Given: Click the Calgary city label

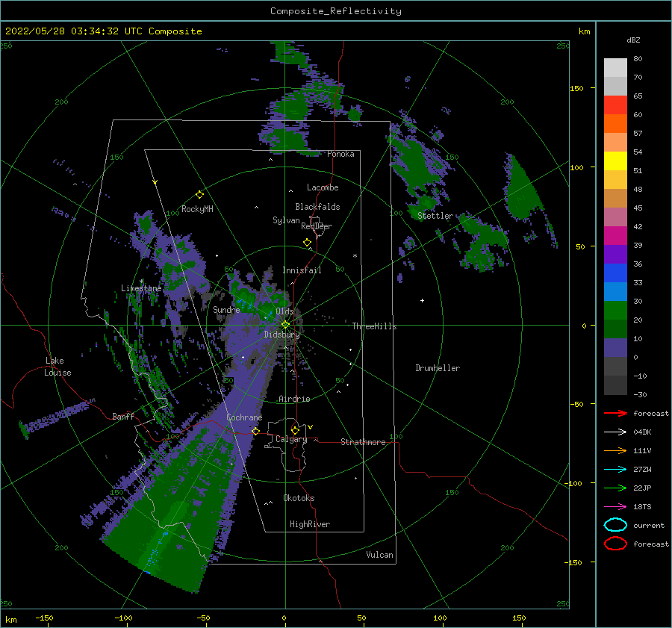Looking at the screenshot, I should click(x=291, y=439).
